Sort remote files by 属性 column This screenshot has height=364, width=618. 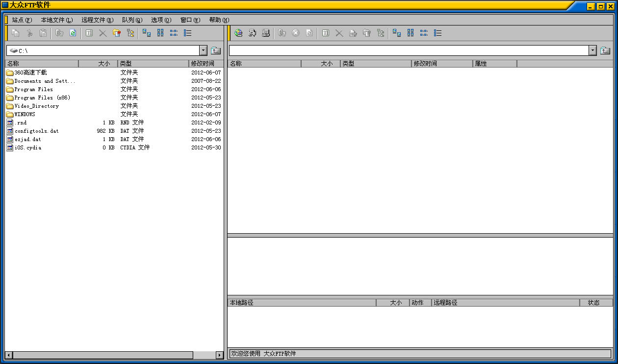[495, 64]
